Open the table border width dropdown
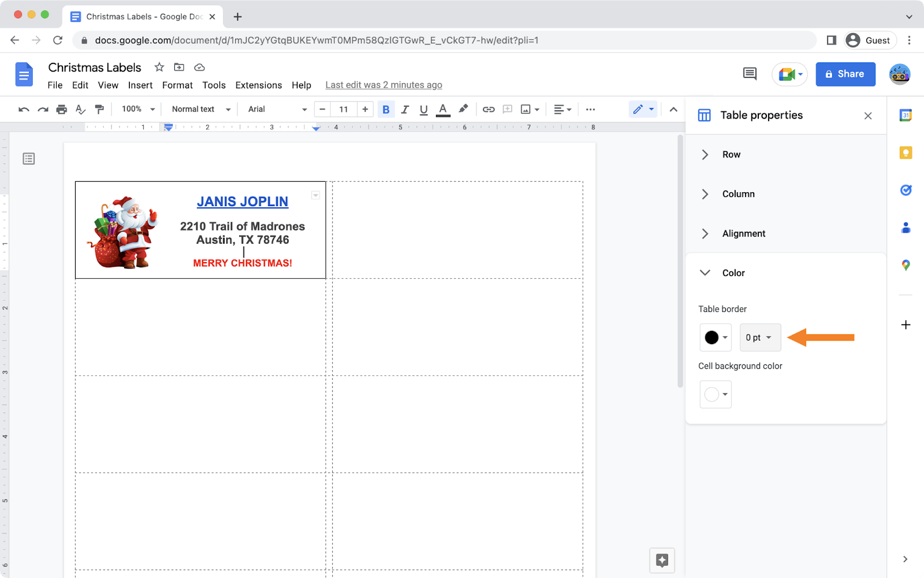Screen dimensions: 924x578 coord(759,337)
